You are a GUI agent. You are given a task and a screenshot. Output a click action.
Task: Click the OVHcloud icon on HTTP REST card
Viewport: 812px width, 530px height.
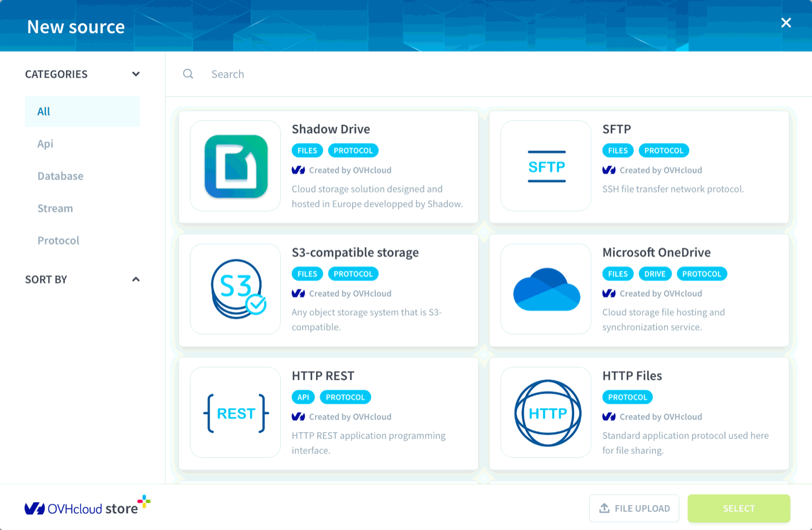[x=298, y=416]
